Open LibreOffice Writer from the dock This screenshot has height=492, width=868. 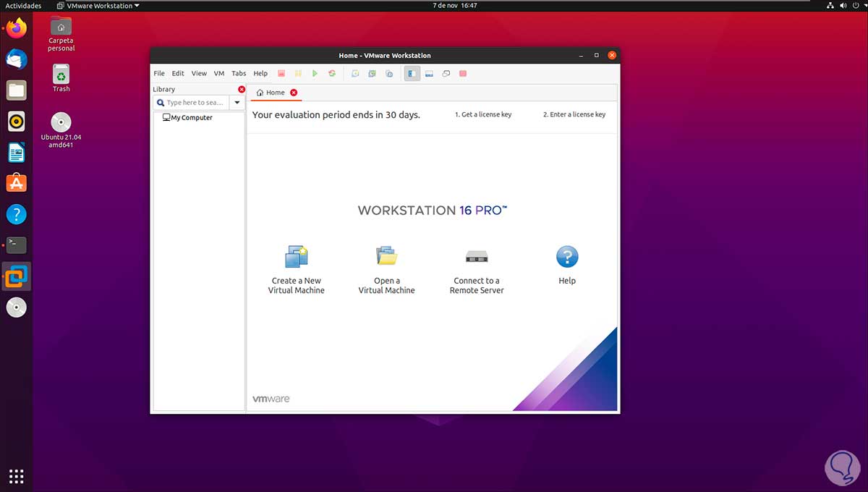coord(17,153)
